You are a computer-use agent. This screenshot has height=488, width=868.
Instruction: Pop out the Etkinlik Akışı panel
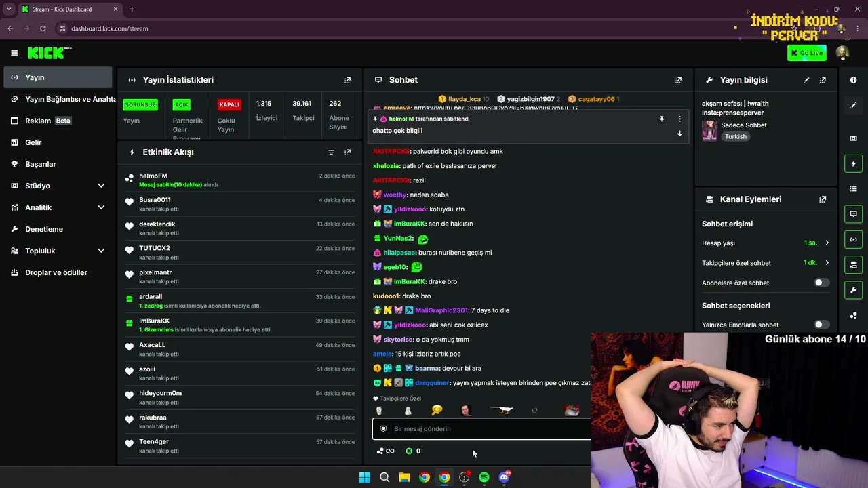(x=347, y=152)
